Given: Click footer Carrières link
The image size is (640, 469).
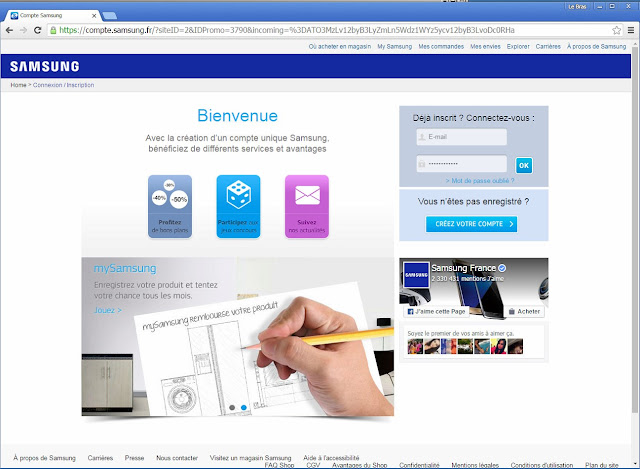Looking at the screenshot, I should coord(100,458).
